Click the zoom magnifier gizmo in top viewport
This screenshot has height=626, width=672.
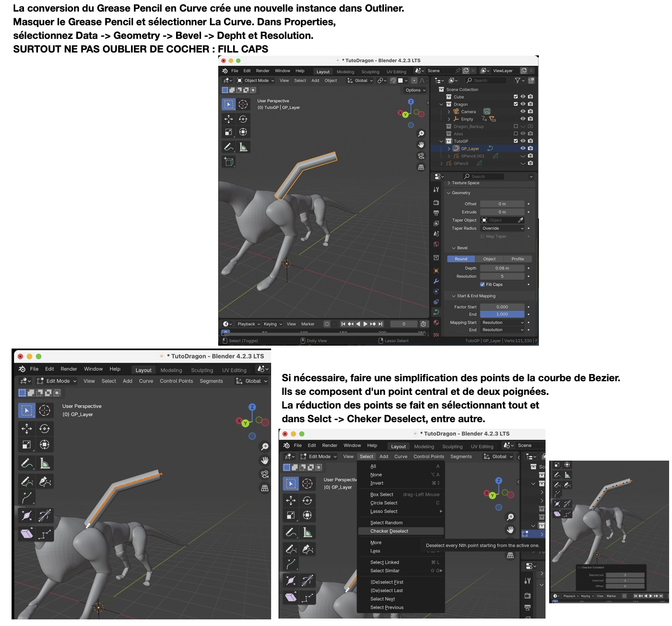tap(421, 134)
